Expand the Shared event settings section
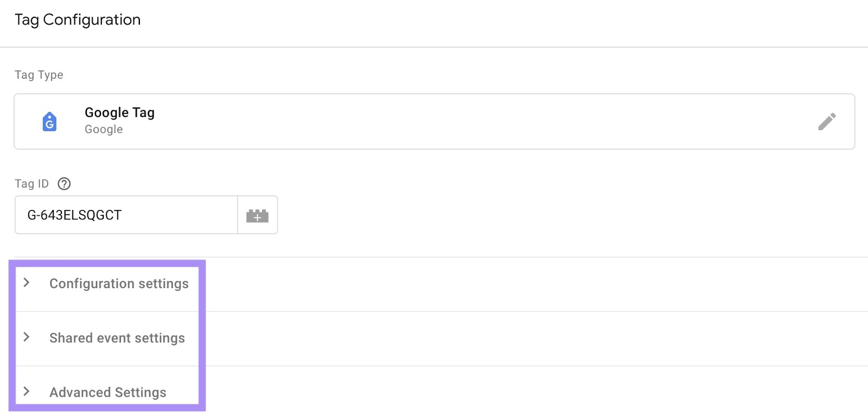Screen dimensions: 868x415 pos(117,337)
